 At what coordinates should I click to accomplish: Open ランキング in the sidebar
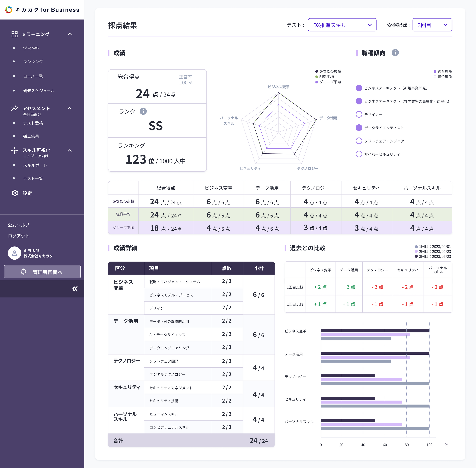point(33,62)
